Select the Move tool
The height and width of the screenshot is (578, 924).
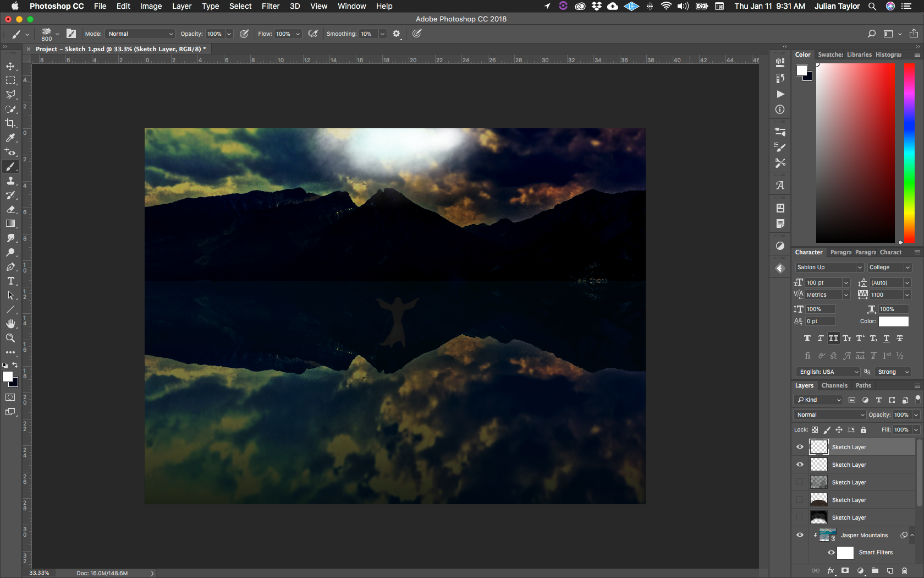10,66
